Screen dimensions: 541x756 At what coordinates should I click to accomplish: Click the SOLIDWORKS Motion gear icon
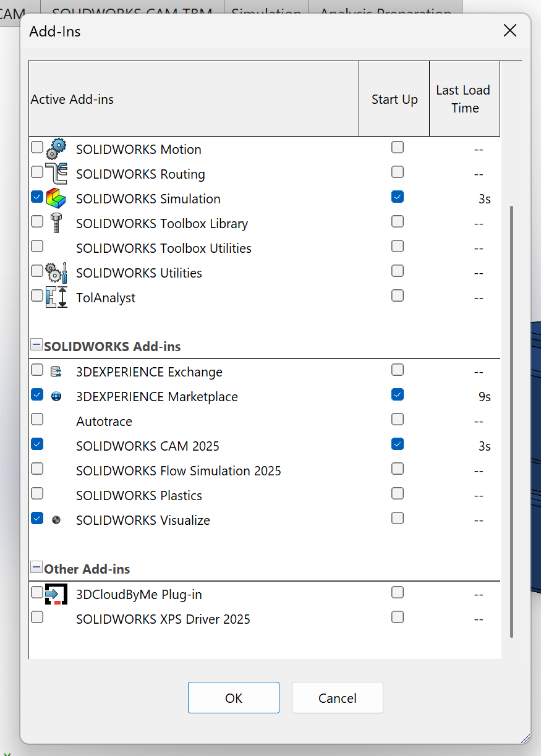[56, 149]
